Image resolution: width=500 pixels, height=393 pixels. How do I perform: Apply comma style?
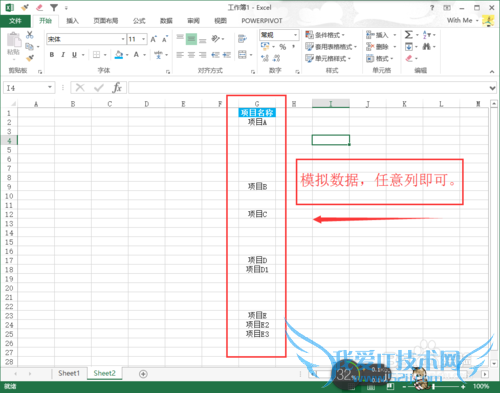[294, 47]
